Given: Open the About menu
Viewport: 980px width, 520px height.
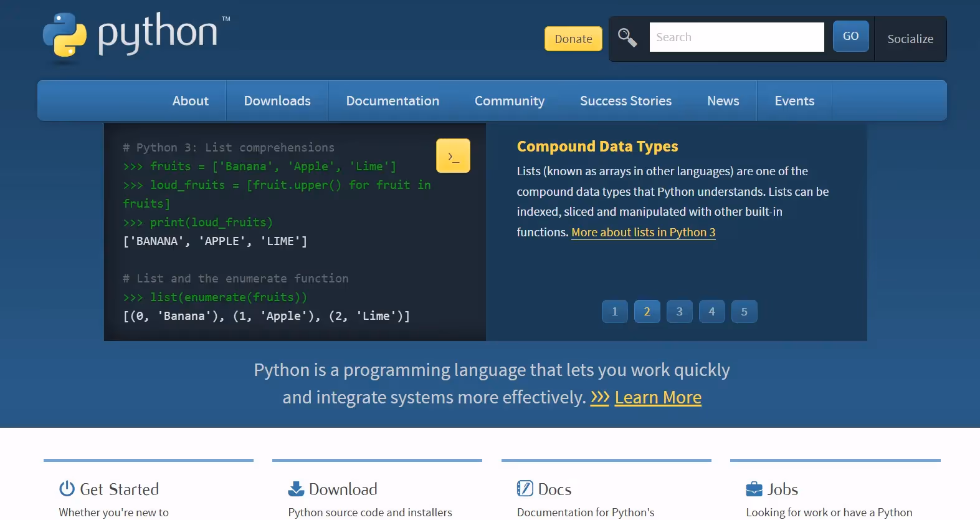Looking at the screenshot, I should pyautogui.click(x=191, y=100).
